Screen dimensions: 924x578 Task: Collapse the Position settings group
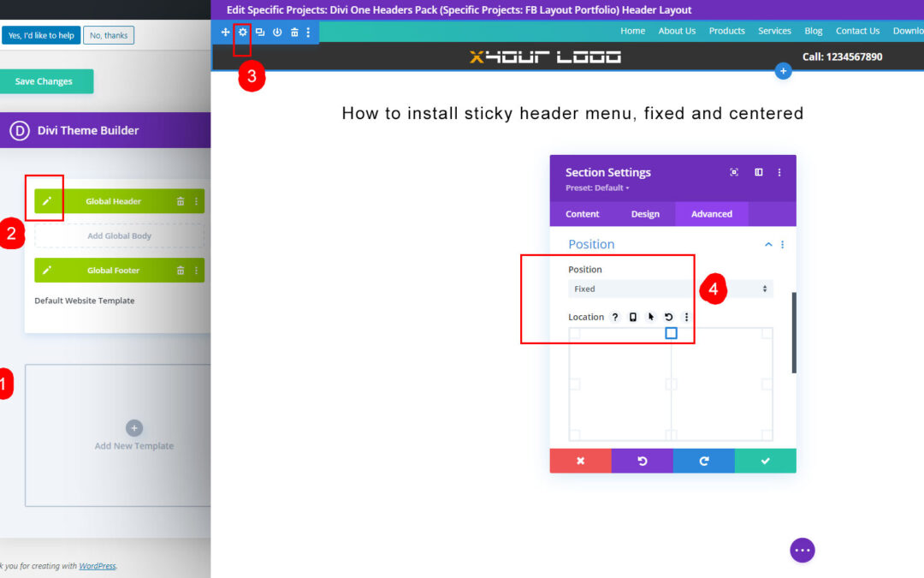pyautogui.click(x=767, y=245)
